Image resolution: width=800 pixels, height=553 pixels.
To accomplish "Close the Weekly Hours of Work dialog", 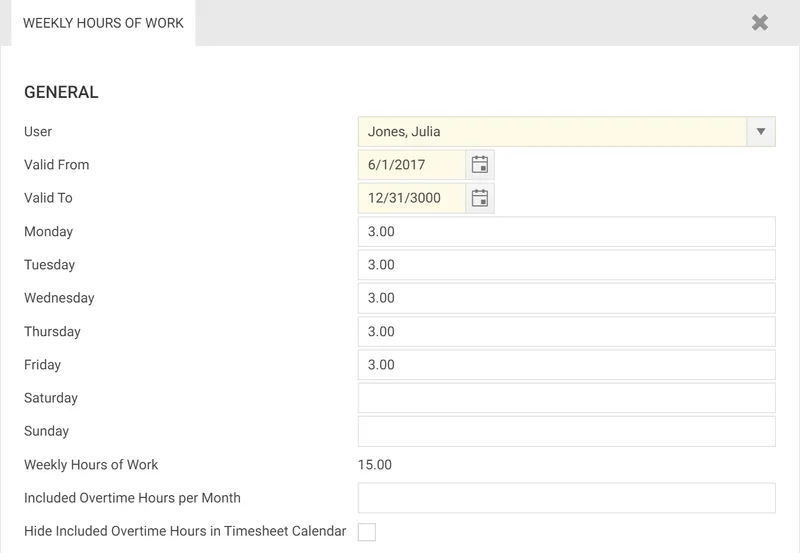I will pyautogui.click(x=760, y=22).
